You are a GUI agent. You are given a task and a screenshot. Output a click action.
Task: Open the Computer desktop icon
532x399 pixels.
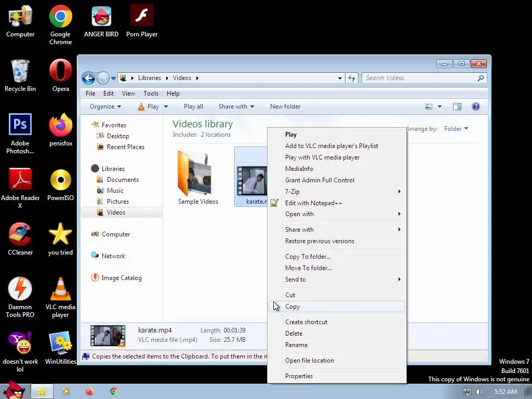tap(20, 21)
